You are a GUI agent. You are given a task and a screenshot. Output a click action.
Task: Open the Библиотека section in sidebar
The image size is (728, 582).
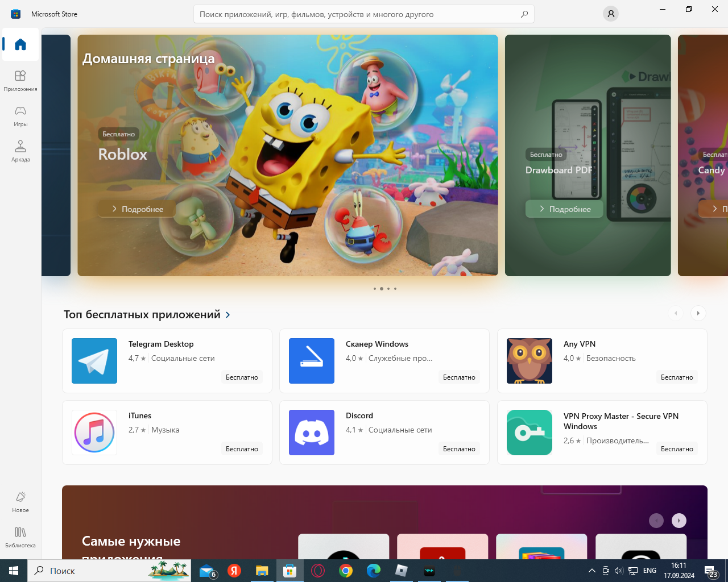pos(20,537)
